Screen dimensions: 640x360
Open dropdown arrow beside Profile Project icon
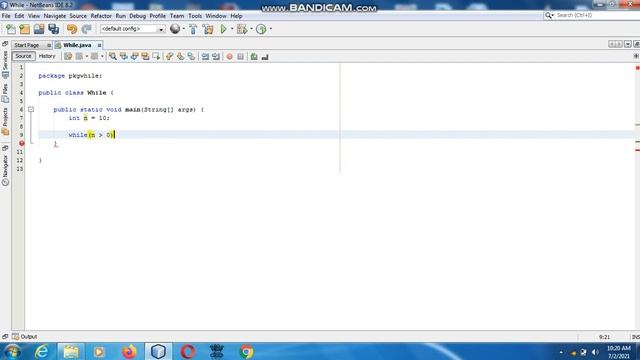point(271,29)
